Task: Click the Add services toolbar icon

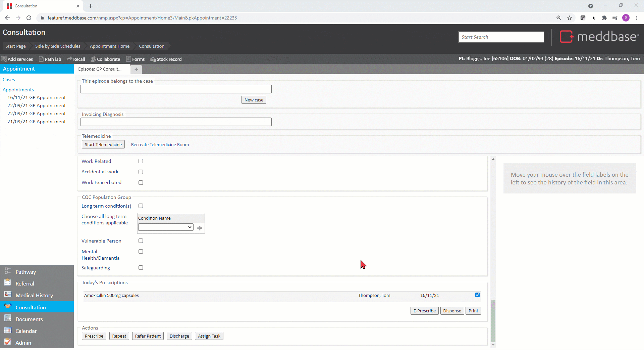Action: 4,59
